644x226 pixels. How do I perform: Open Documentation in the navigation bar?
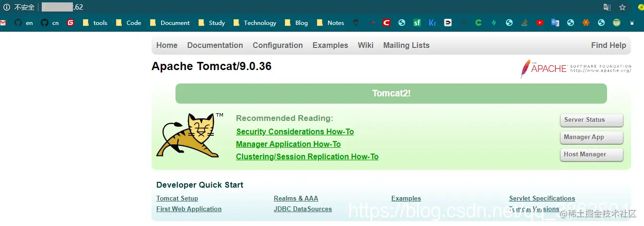pyautogui.click(x=215, y=45)
